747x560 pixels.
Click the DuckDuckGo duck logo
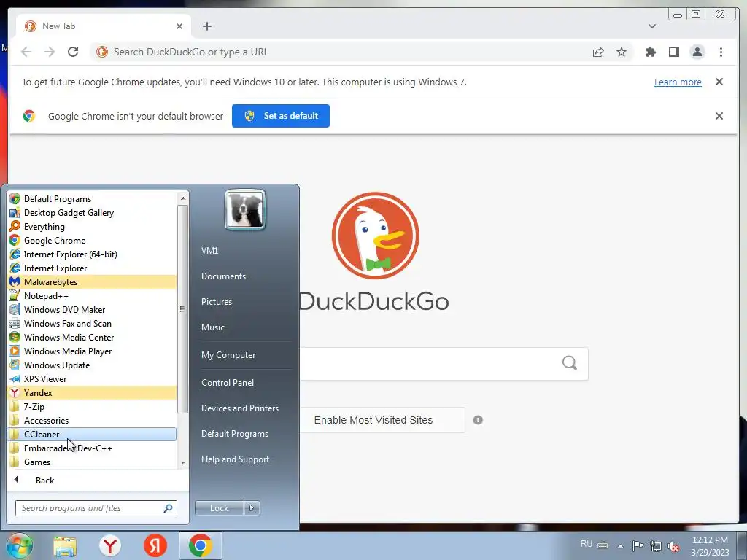click(376, 236)
